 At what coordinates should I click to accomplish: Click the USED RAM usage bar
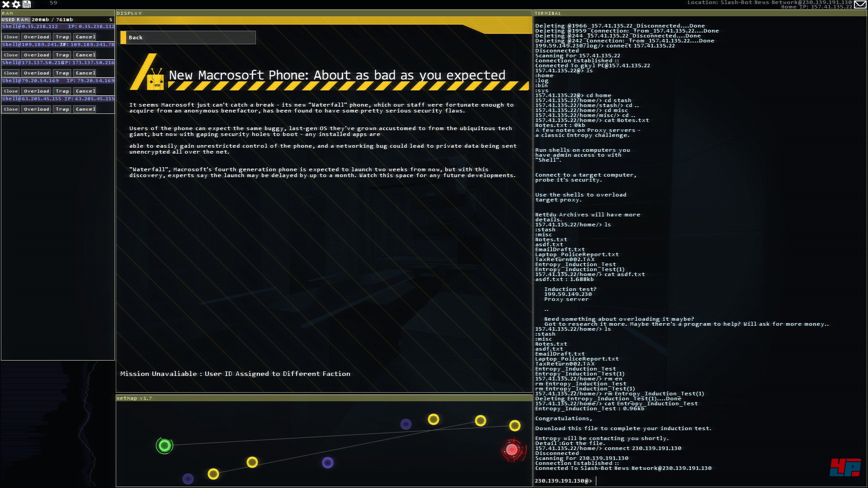[x=57, y=20]
